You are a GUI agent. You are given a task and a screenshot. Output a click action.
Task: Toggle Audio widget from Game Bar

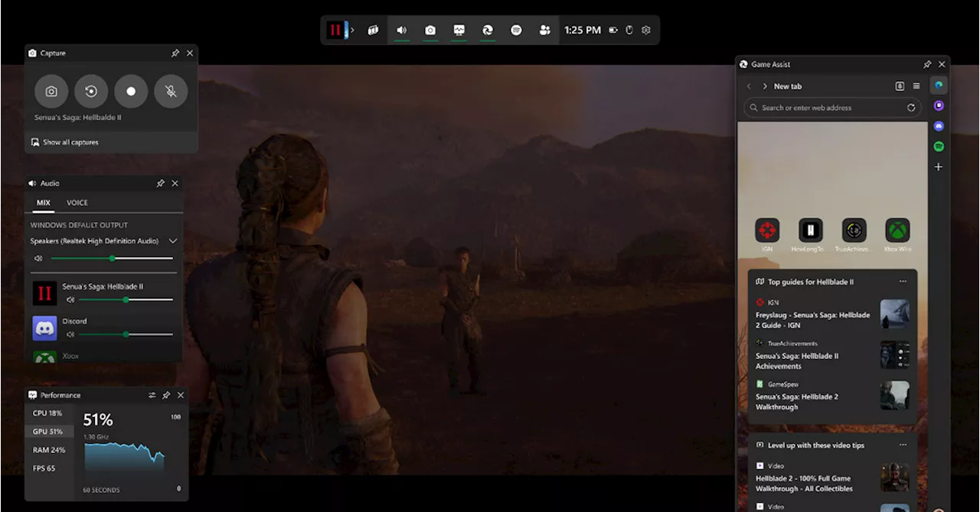(401, 30)
